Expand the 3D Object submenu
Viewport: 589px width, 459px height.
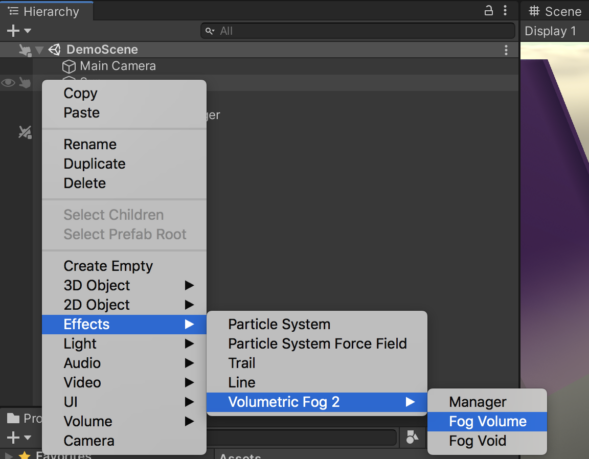[x=124, y=285]
